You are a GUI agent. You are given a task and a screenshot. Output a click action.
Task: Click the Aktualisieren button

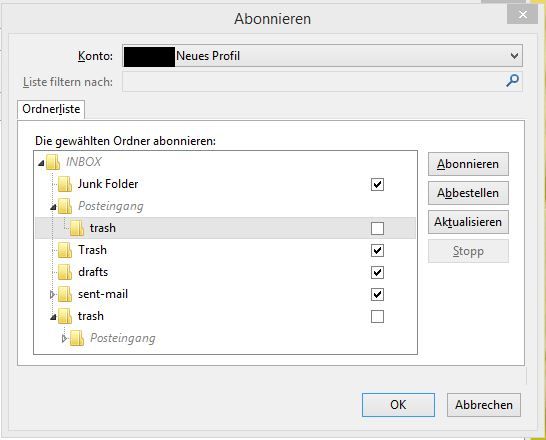pos(468,222)
